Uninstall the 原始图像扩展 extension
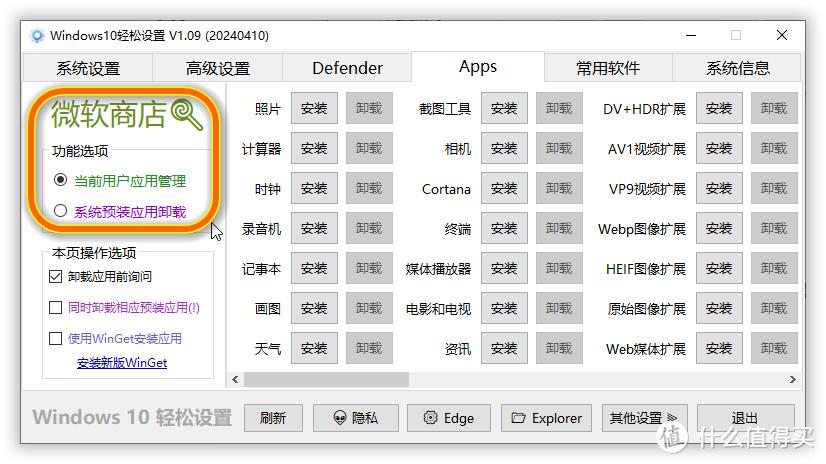Screen dimensions: 826x464 point(774,309)
